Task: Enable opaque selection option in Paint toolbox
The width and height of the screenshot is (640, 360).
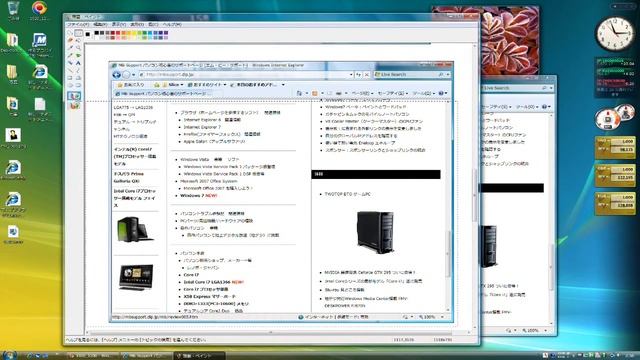Action: (74, 96)
